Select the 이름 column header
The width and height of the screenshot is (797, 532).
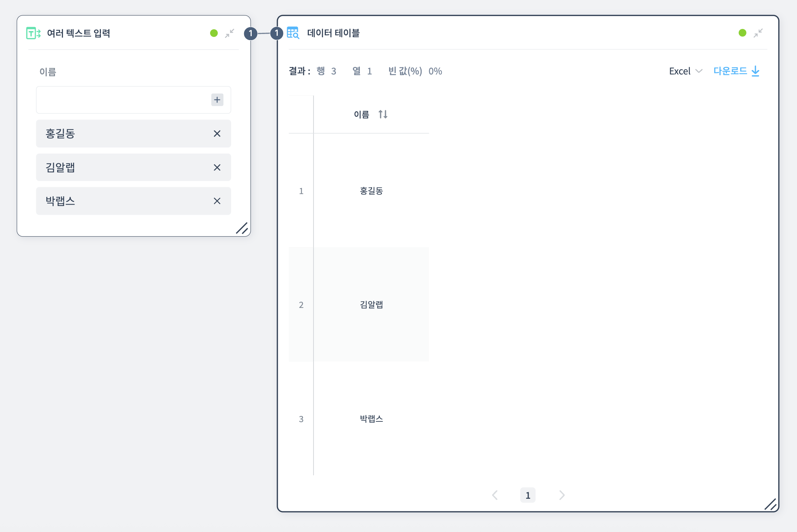363,114
